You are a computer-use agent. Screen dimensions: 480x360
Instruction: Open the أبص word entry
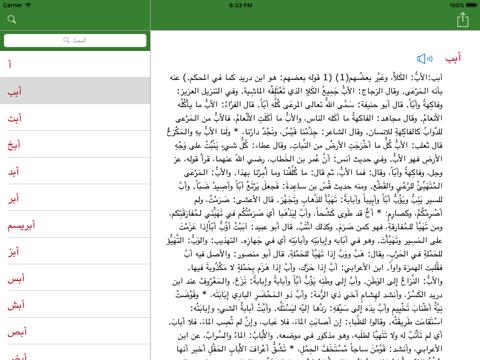click(75, 331)
